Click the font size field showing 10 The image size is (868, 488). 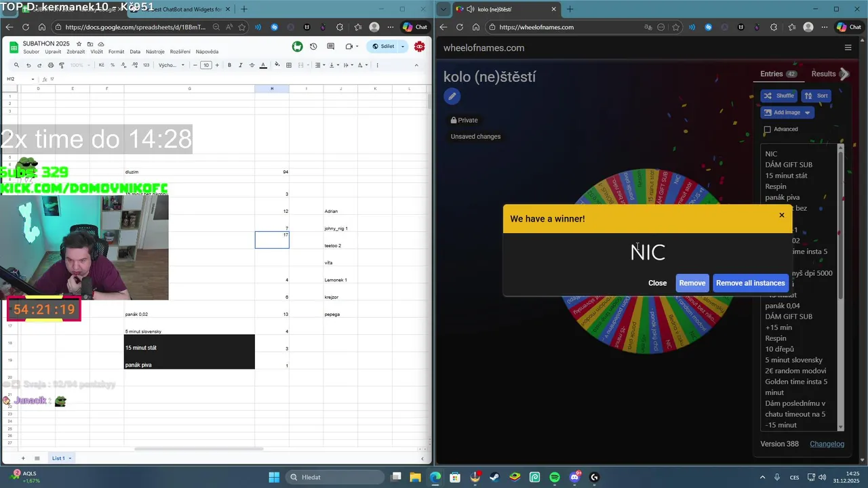[x=206, y=65]
